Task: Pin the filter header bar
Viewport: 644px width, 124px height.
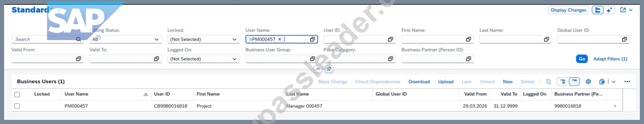Action: click(x=329, y=69)
